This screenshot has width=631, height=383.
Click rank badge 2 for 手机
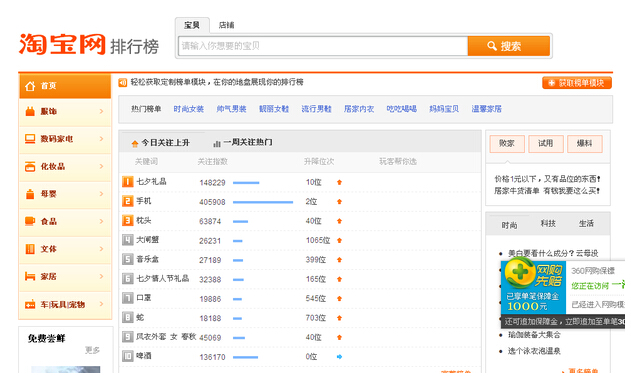coord(128,201)
